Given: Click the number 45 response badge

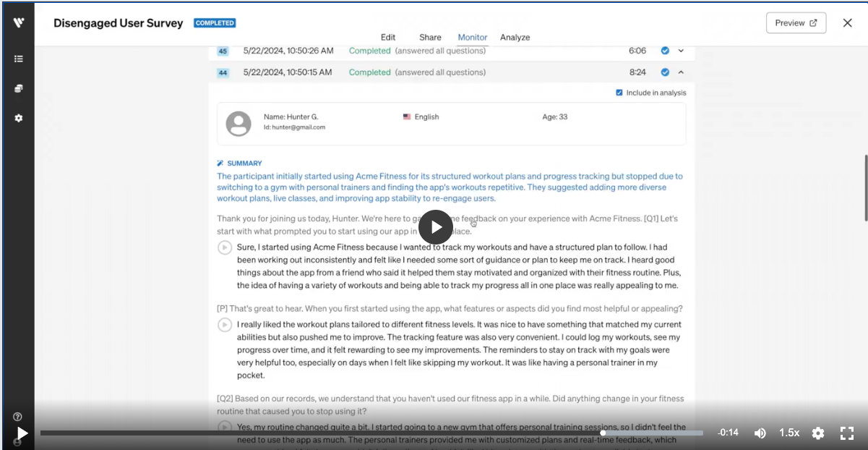Looking at the screenshot, I should coord(223,51).
